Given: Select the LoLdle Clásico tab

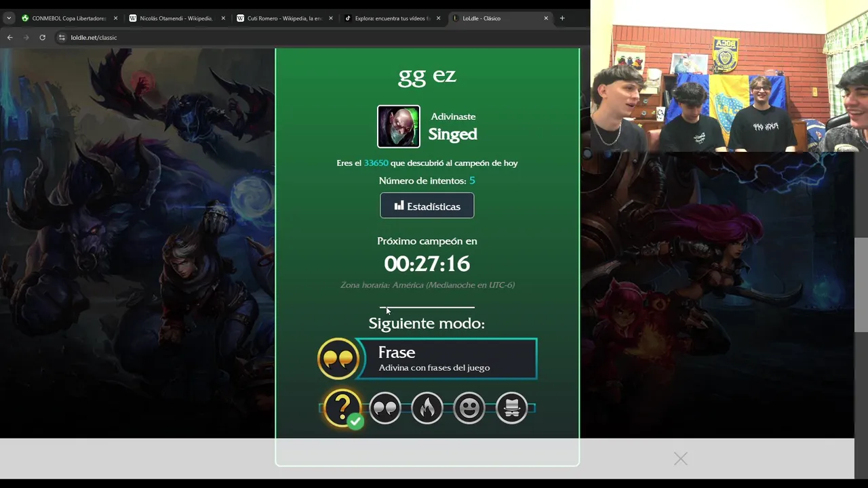Looking at the screenshot, I should point(500,18).
